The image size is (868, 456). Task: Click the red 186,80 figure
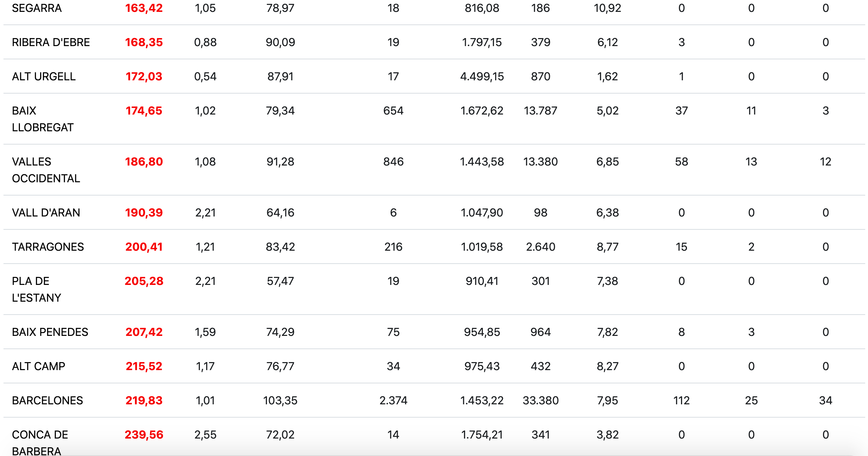[x=144, y=162]
